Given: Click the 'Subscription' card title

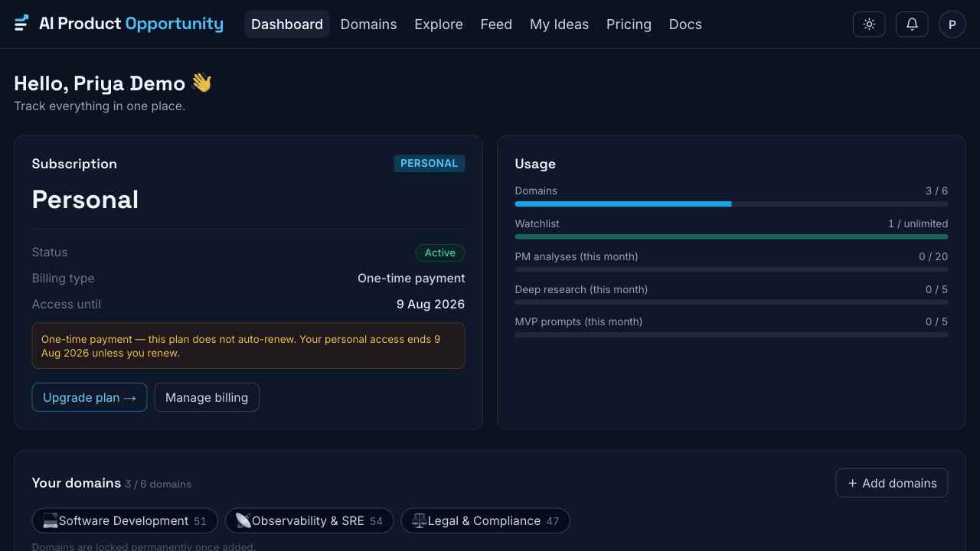Looking at the screenshot, I should pos(74,164).
